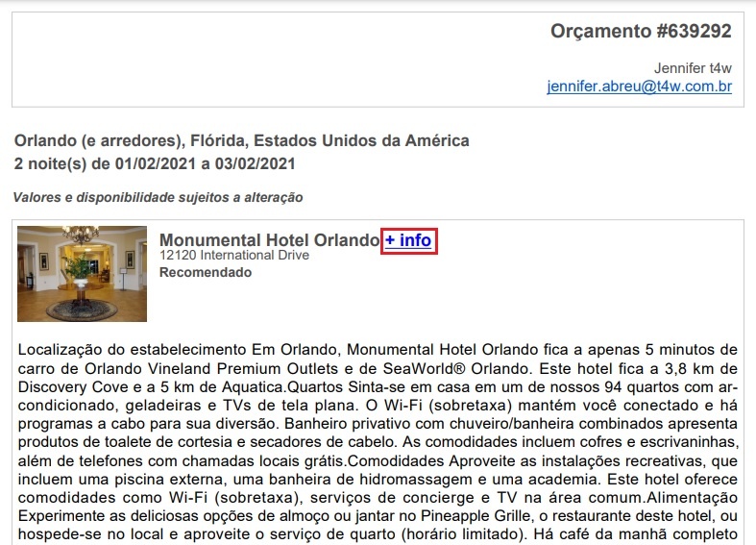Select the "Orçamento #639292" heading
756x545 pixels.
tap(641, 31)
